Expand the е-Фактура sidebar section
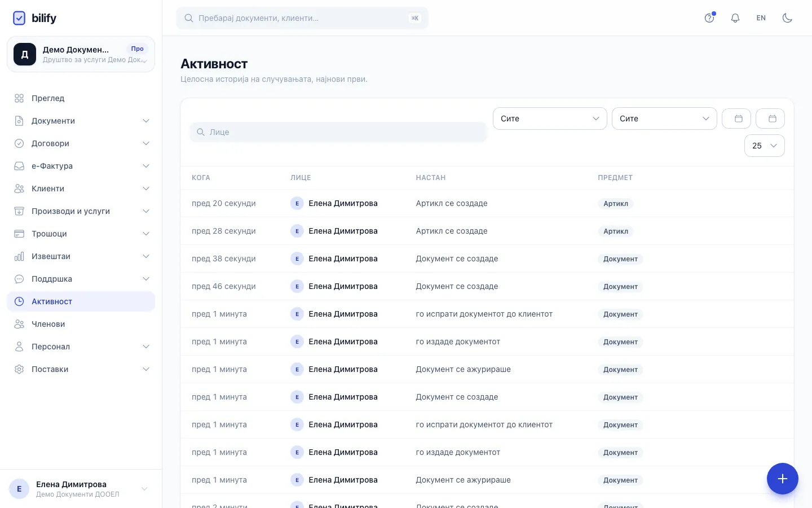Image resolution: width=812 pixels, height=508 pixels. click(81, 166)
